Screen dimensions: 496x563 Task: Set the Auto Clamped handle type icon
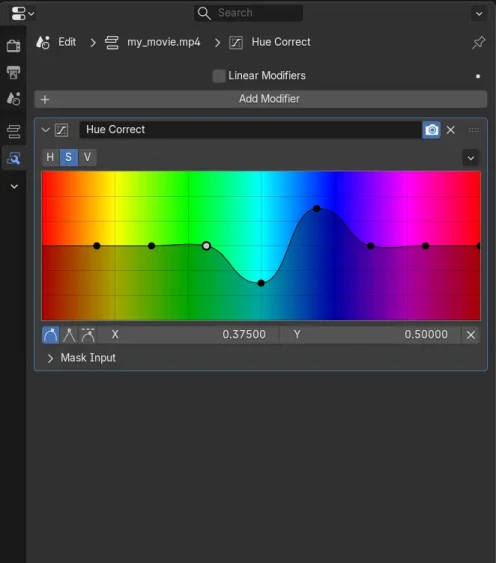coord(88,335)
